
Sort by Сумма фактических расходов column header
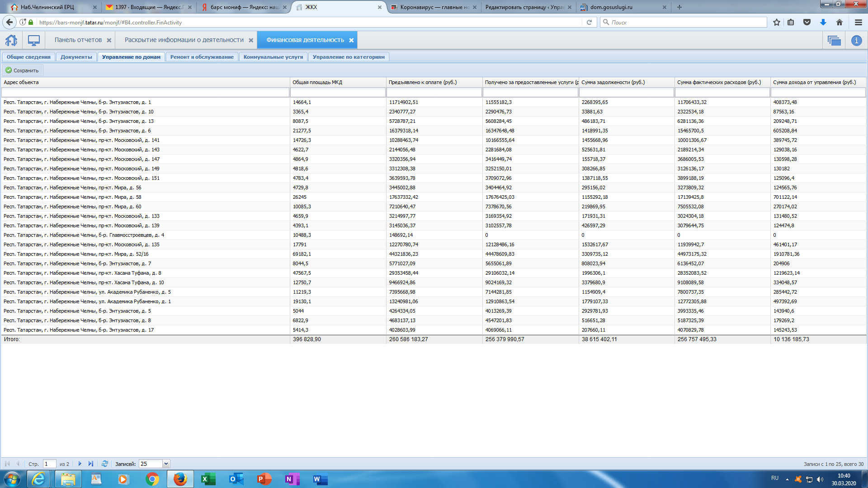click(x=722, y=82)
